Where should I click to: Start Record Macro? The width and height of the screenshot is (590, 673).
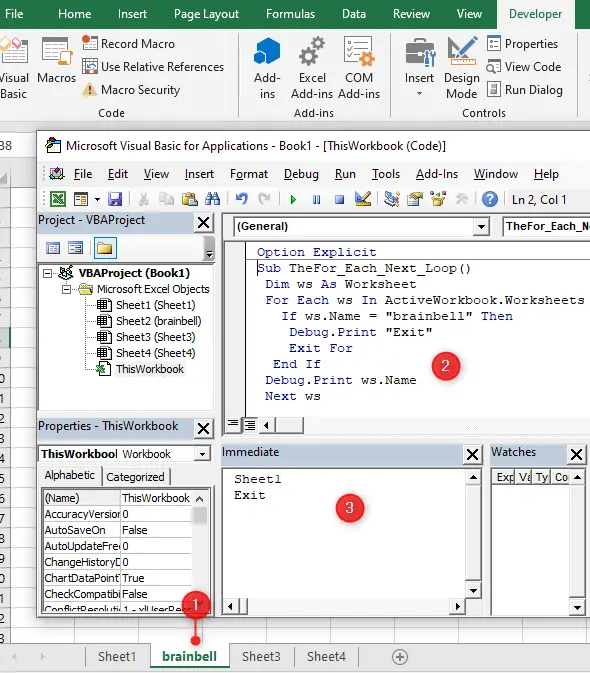(129, 44)
